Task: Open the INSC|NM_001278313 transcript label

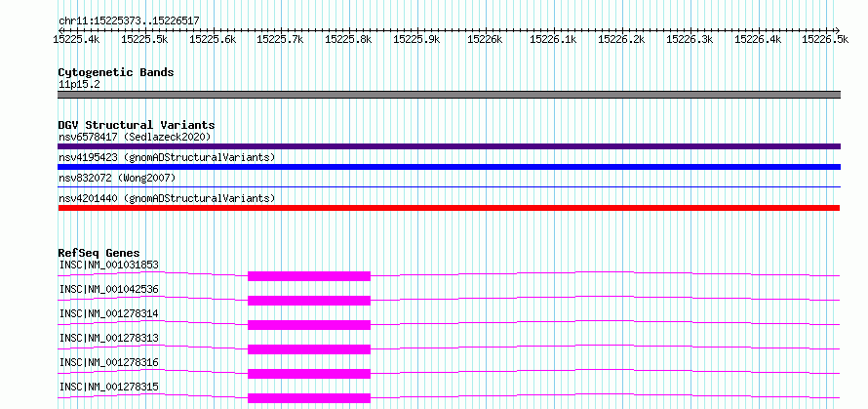Action: (x=108, y=338)
